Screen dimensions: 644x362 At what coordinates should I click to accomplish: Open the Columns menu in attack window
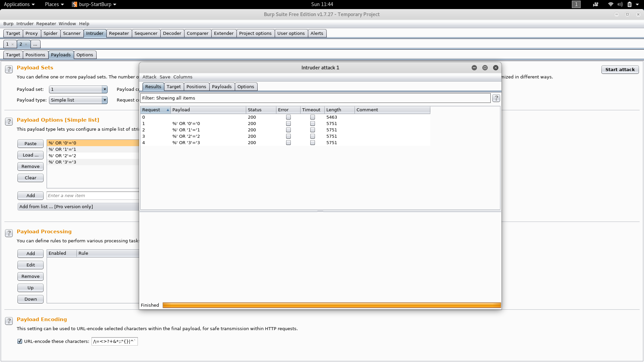(x=183, y=77)
